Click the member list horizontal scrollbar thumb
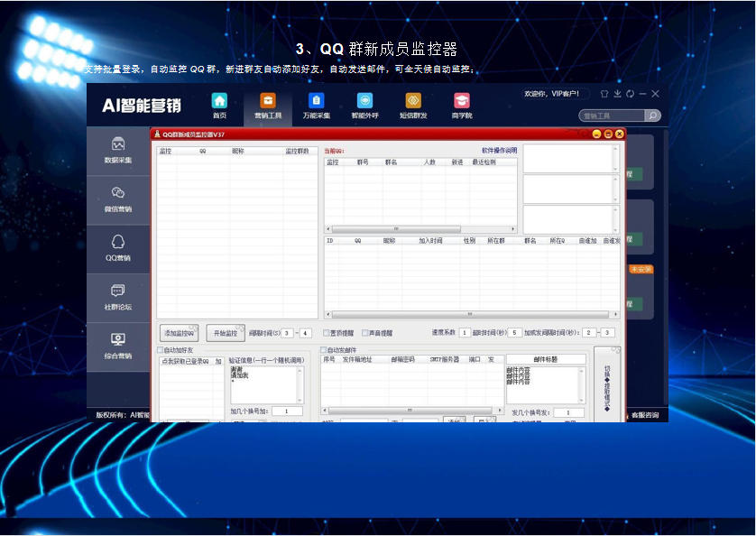Viewport: 756px width, 536px height. 470,315
